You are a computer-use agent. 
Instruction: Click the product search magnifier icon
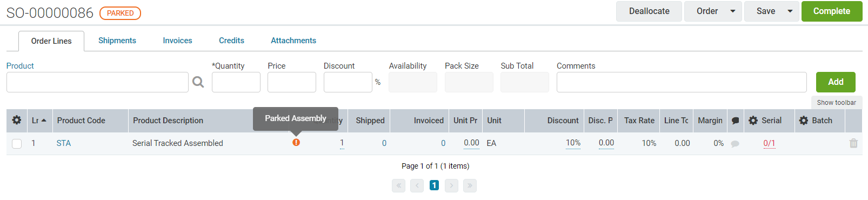(198, 82)
